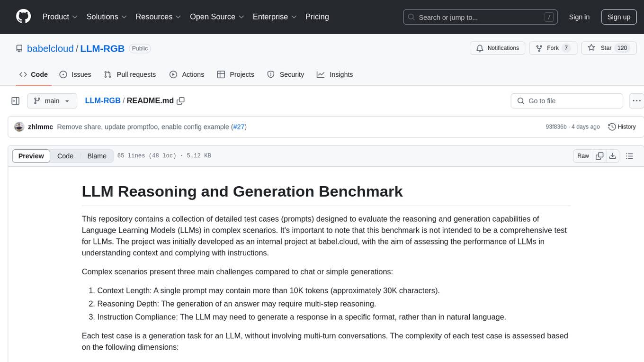The image size is (644, 362).
Task: Open commit 93f836b
Action: 556,127
